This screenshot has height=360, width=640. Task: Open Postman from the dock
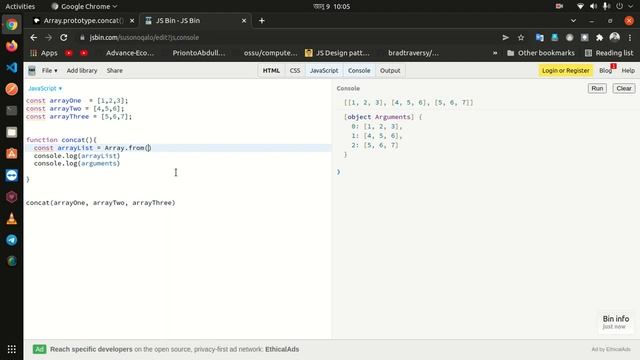click(x=12, y=89)
